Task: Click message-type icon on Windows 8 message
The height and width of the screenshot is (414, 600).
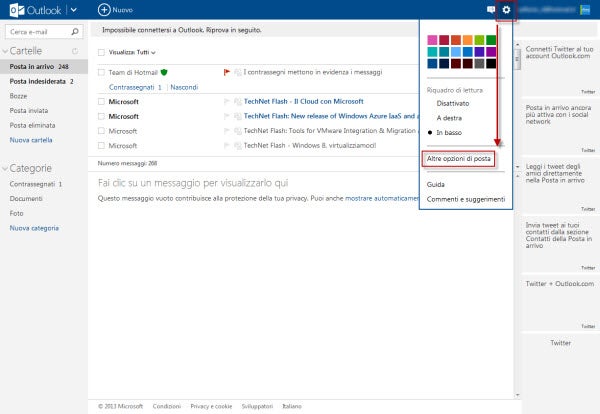Action: tap(238, 145)
